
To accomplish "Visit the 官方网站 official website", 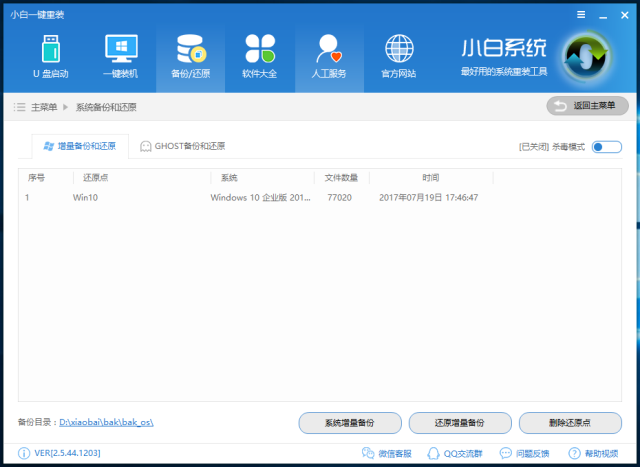I will click(399, 56).
